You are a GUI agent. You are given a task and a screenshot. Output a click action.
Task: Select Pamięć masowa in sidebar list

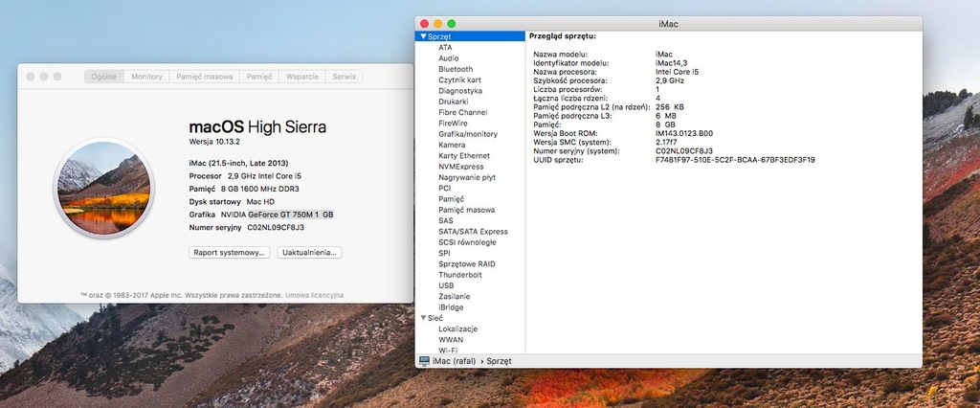[466, 210]
